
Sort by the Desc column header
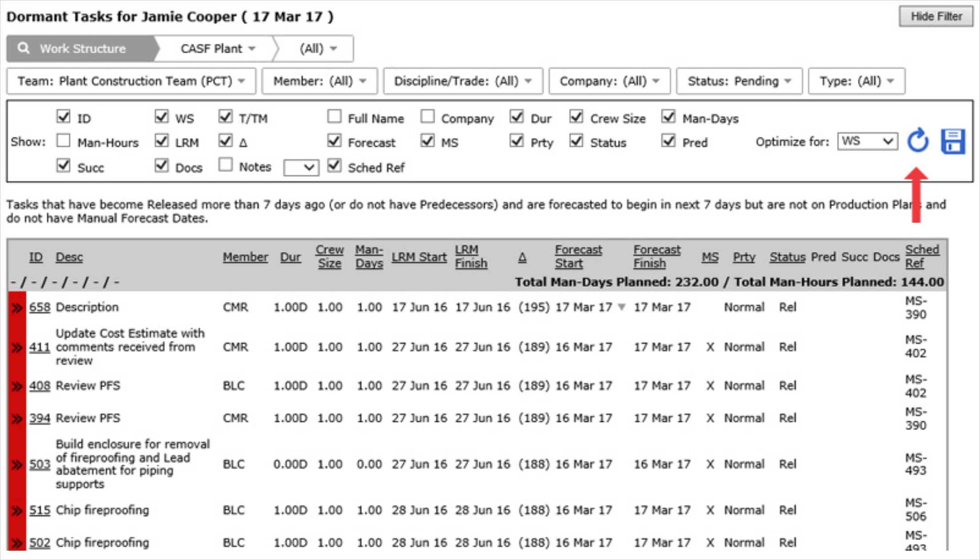(x=69, y=257)
